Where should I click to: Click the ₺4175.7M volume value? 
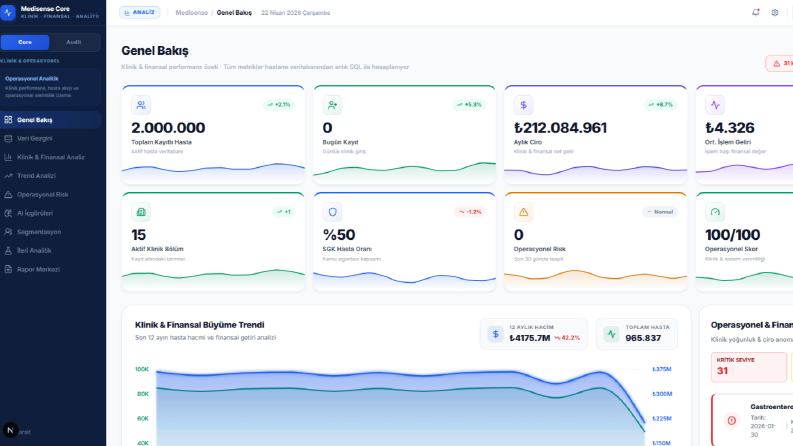pyautogui.click(x=530, y=338)
